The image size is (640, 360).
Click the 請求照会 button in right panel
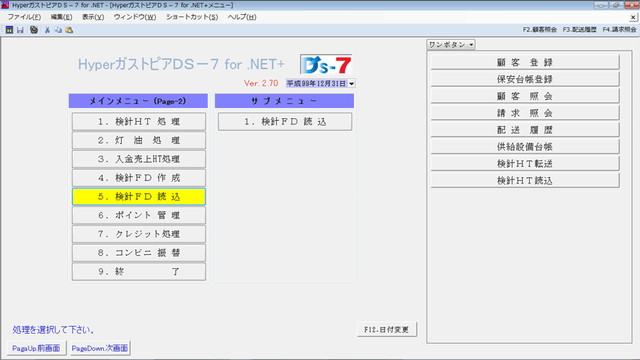pos(525,113)
